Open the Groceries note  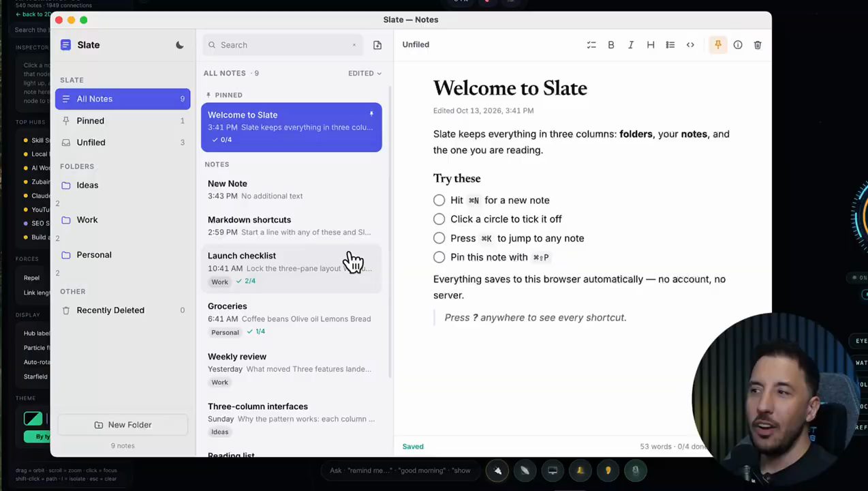[291, 319]
